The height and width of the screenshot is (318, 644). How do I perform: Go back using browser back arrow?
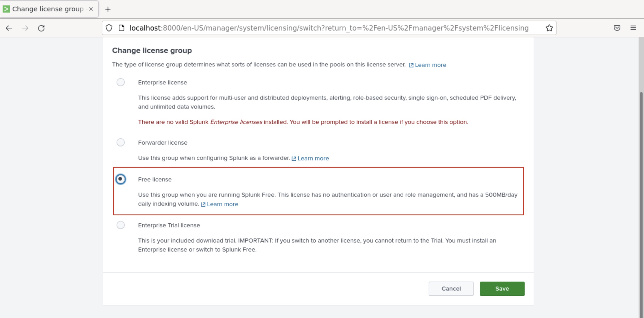click(x=9, y=28)
